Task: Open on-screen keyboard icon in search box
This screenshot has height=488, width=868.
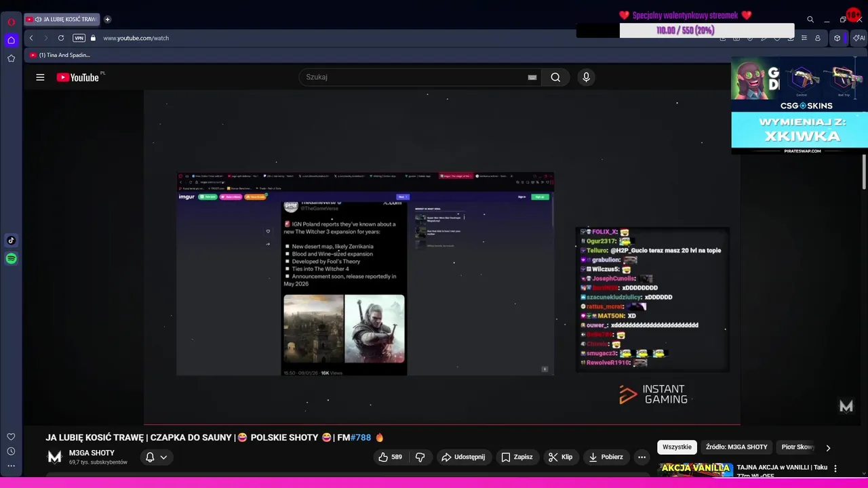Action: 532,77
